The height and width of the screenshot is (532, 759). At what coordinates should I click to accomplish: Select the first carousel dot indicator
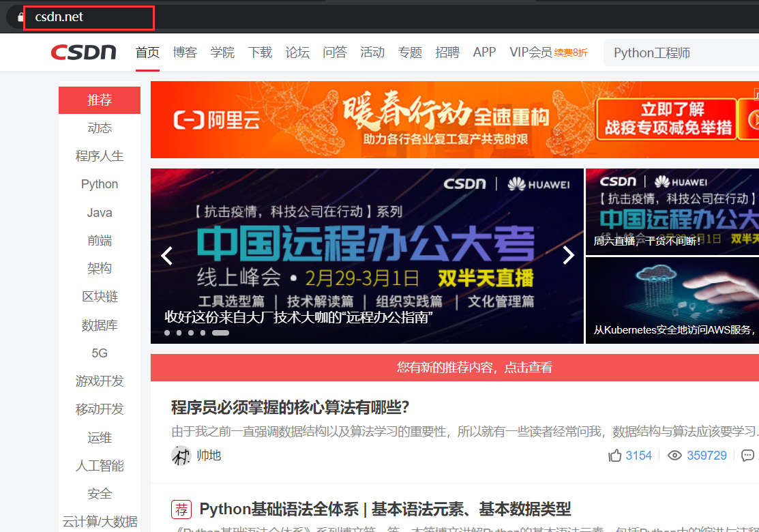167,333
